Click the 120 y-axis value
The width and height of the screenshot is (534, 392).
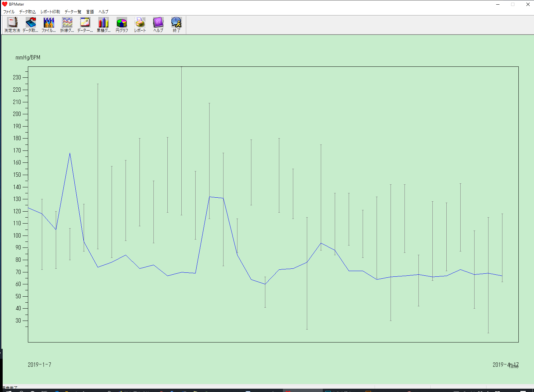point(17,211)
